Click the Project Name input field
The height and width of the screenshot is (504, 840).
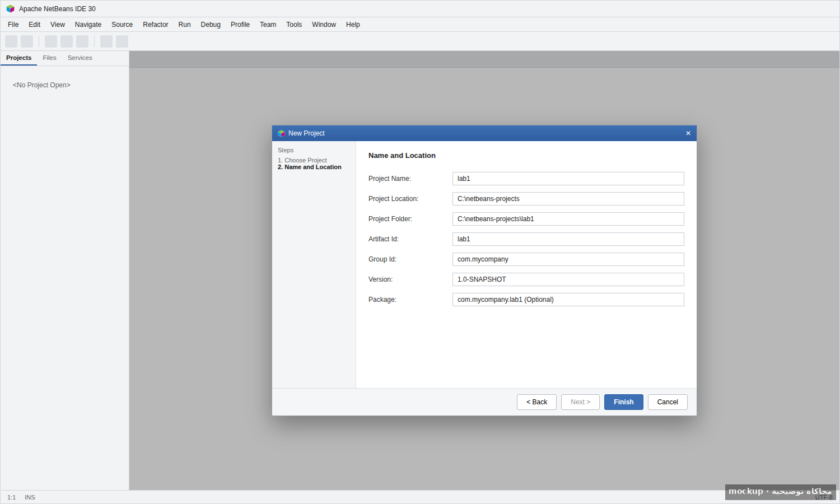pyautogui.click(x=568, y=179)
